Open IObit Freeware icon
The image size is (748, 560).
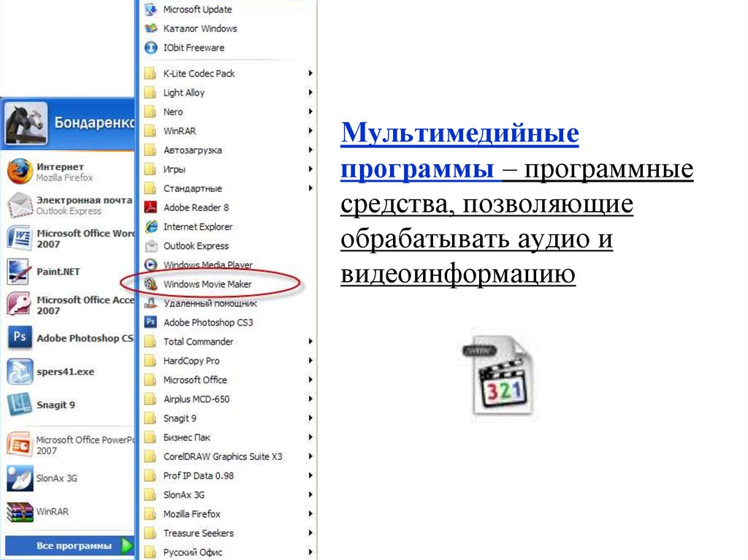click(x=150, y=47)
